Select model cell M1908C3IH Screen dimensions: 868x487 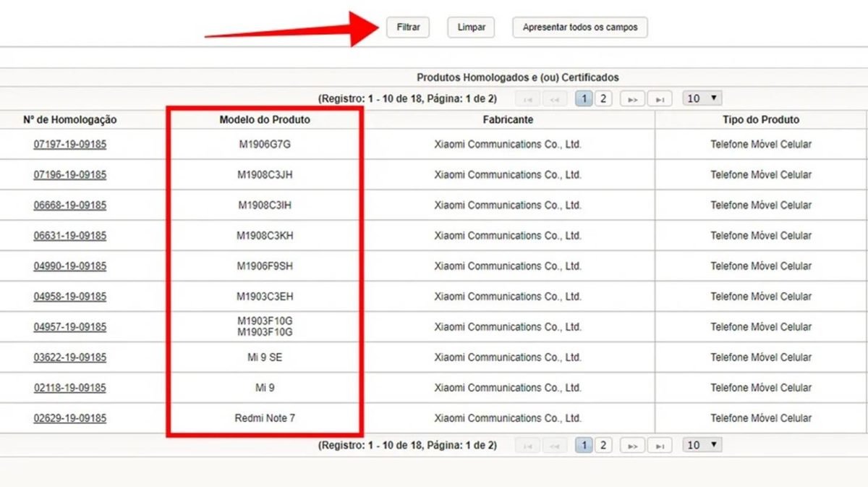tap(265, 205)
